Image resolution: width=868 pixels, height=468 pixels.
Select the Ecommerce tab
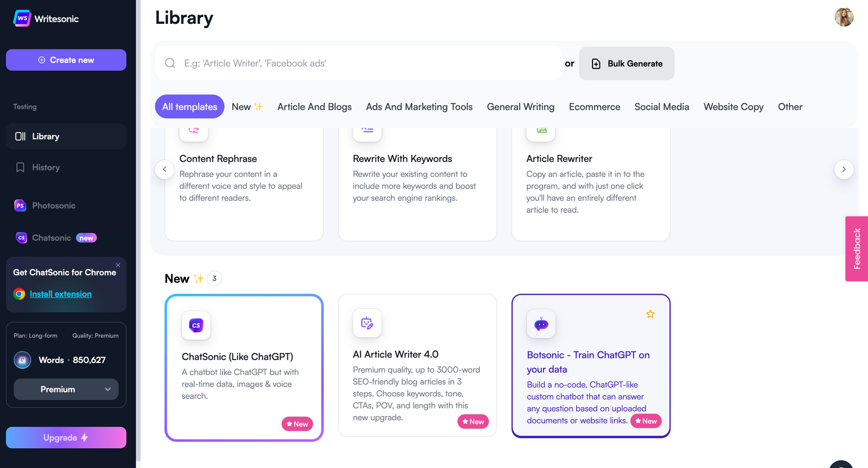pyautogui.click(x=595, y=106)
